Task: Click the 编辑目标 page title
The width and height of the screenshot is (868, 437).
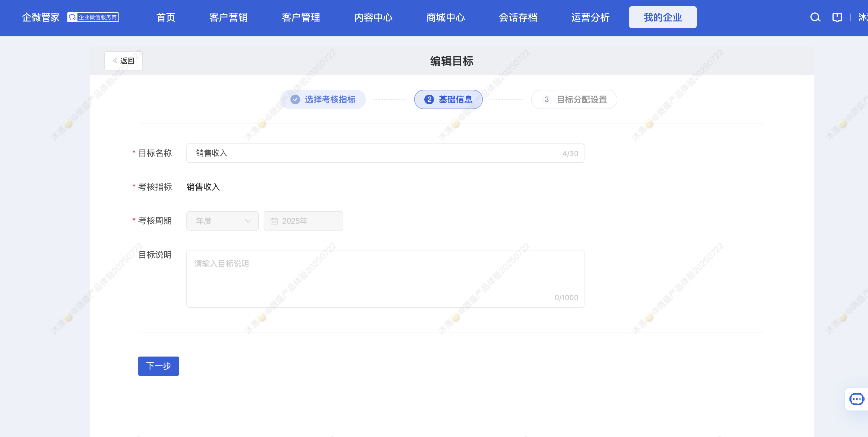Action: pos(451,61)
